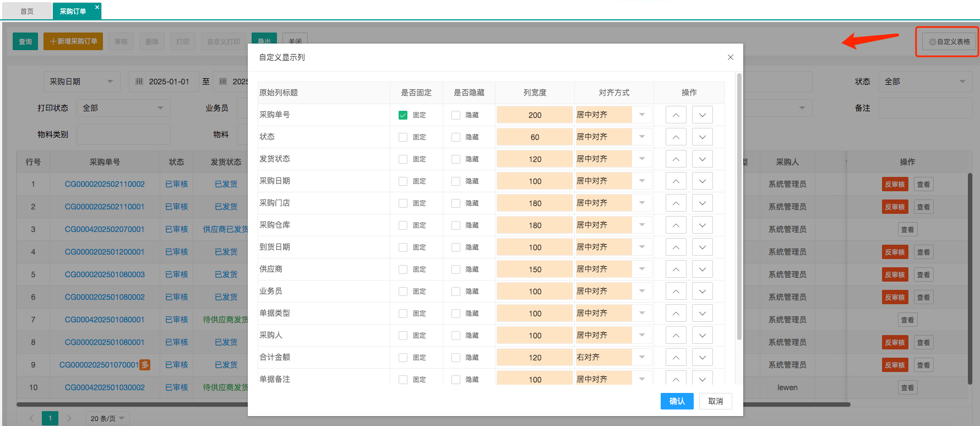The image size is (980, 426).
Task: Go to next page arrow in pagination
Action: pos(69,418)
